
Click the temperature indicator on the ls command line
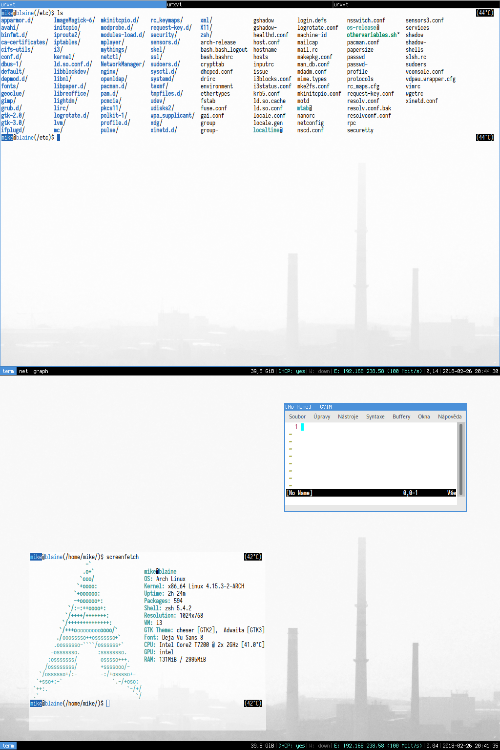coord(485,13)
